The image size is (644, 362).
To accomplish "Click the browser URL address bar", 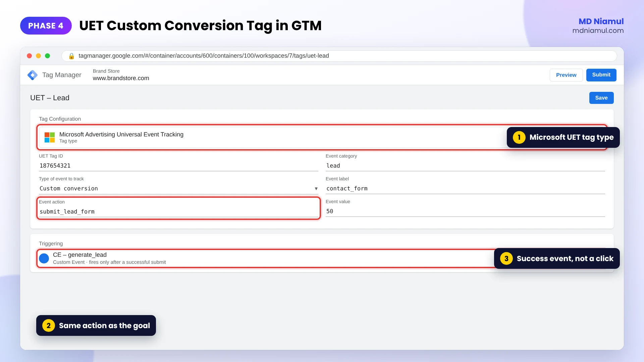I will point(339,56).
